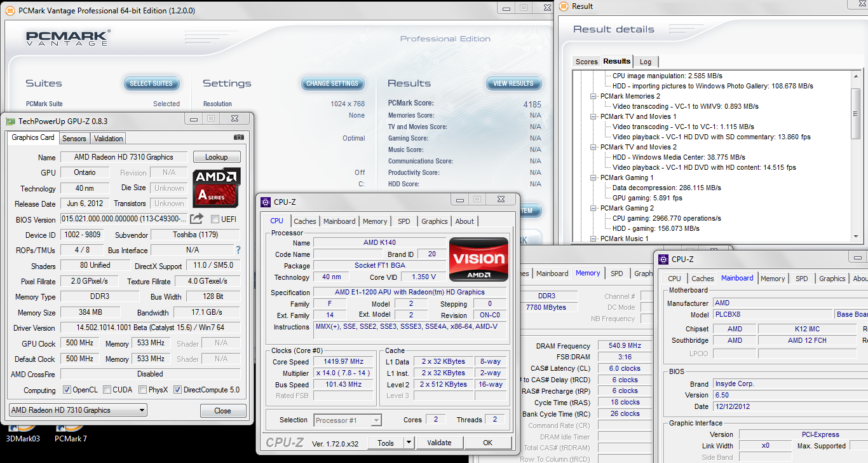The height and width of the screenshot is (463, 868).
Task: Click the OK button in CPU-Z
Action: tap(487, 443)
